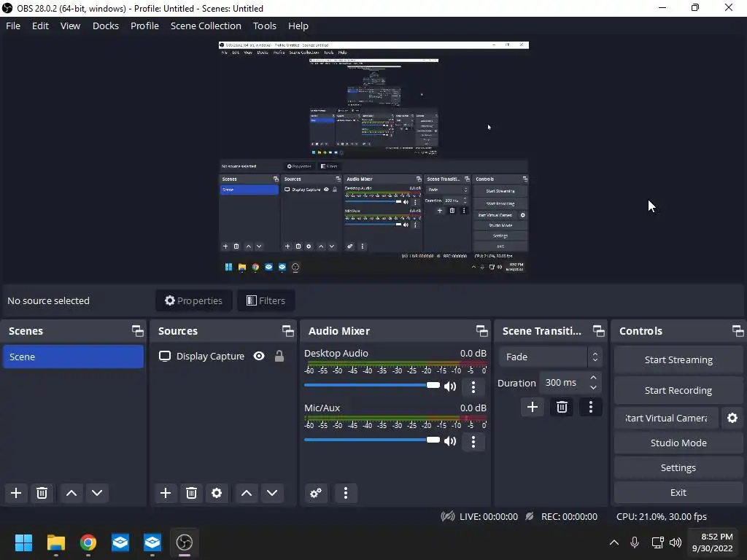
Task: Add a configurable transition with the plus icon
Action: click(x=532, y=407)
